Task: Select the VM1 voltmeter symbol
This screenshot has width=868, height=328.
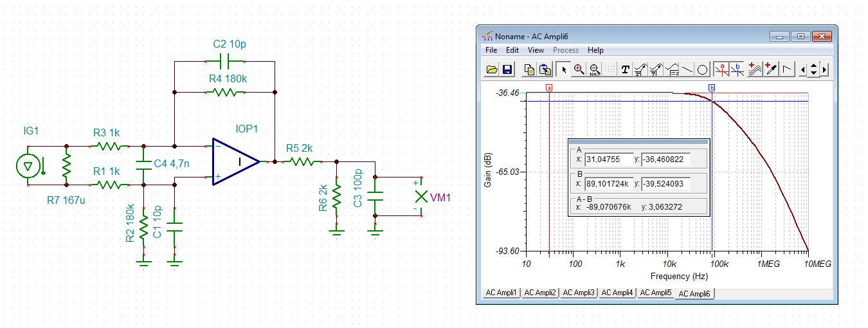Action: [x=421, y=196]
